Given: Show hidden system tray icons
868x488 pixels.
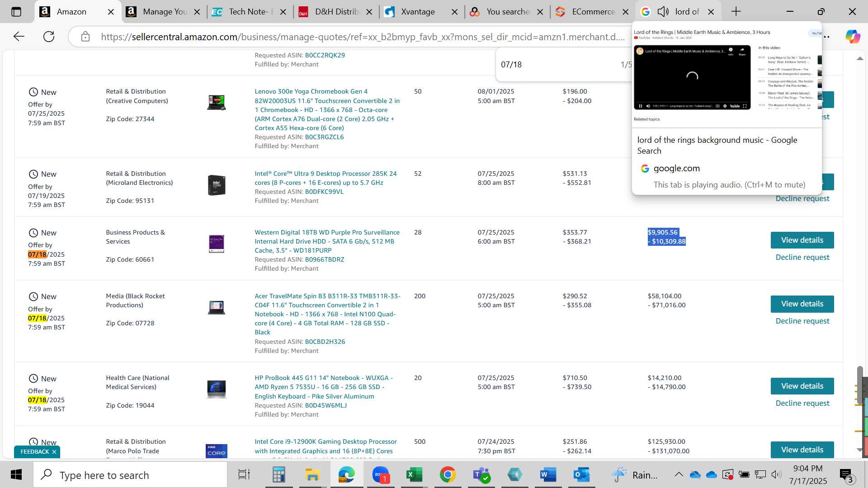Looking at the screenshot, I should pos(679,474).
